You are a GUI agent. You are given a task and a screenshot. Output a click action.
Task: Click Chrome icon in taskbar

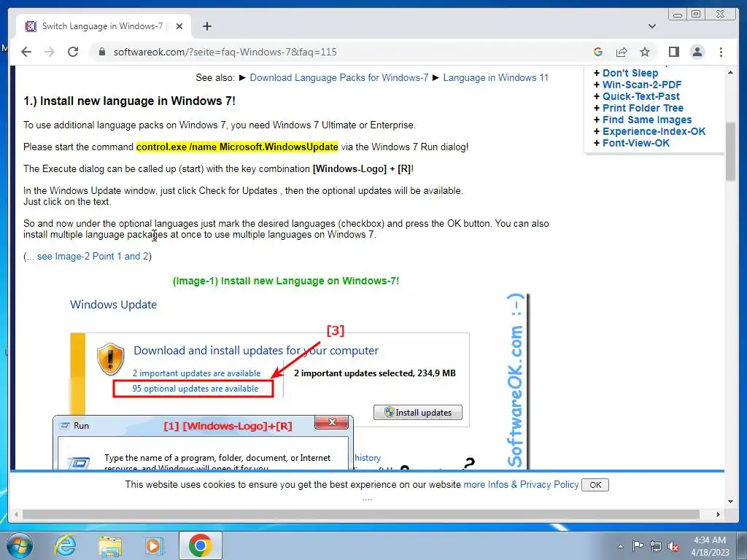200,545
